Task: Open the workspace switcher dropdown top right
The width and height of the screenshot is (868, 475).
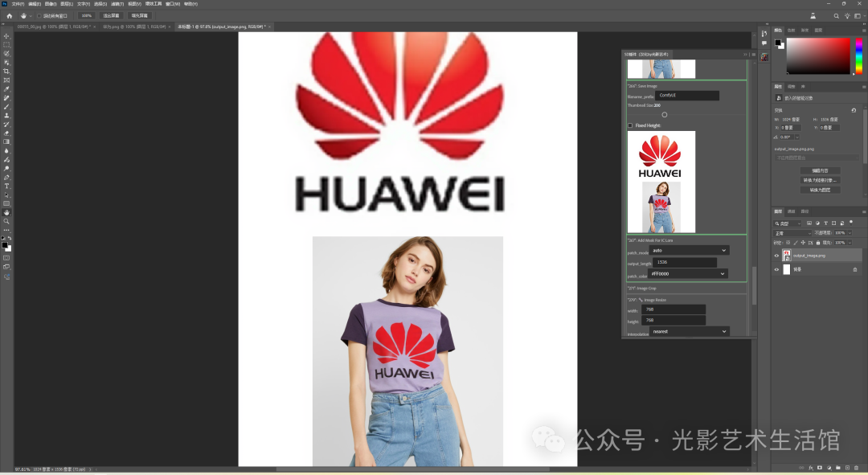Action: pos(858,16)
